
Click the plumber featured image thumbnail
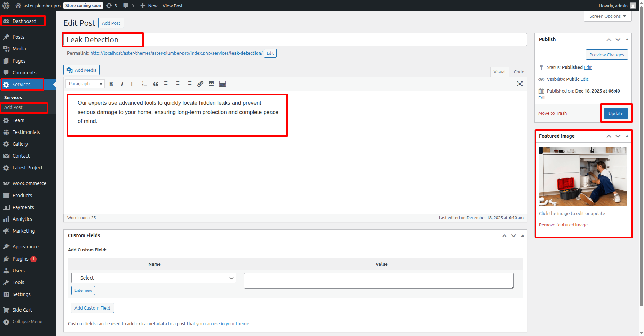583,176
